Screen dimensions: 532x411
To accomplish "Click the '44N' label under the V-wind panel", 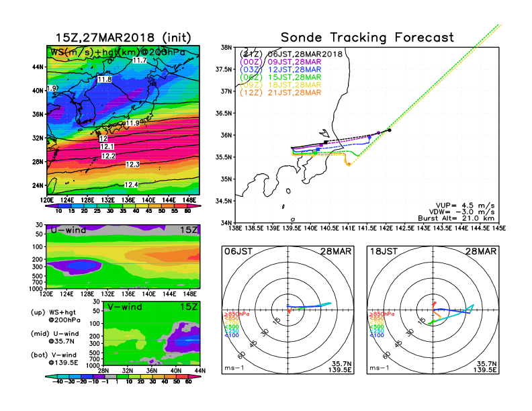I will (200, 371).
